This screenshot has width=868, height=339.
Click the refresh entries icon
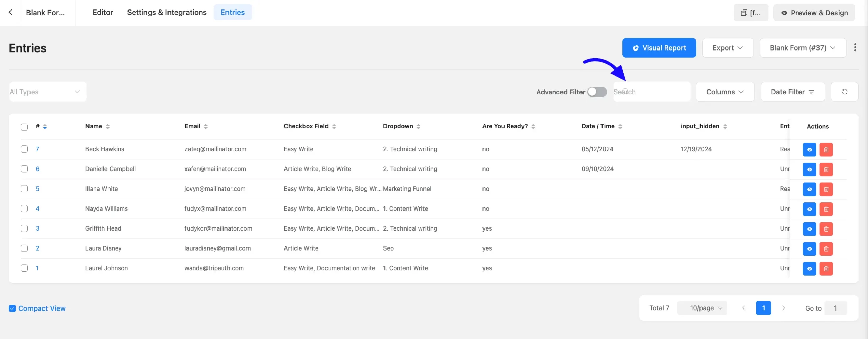[x=844, y=92]
